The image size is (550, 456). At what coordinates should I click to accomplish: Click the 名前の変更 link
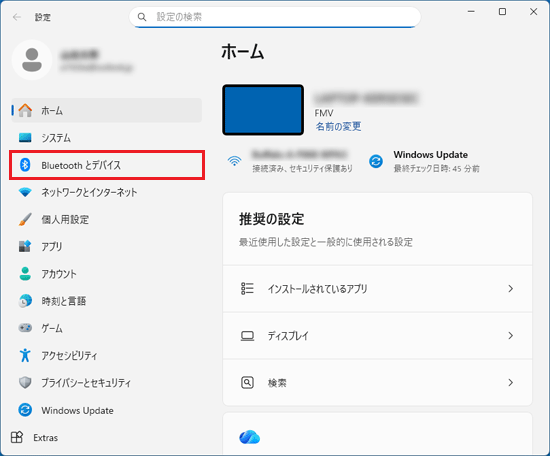pyautogui.click(x=338, y=126)
